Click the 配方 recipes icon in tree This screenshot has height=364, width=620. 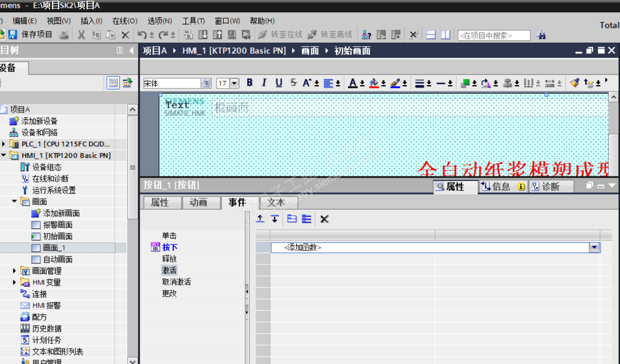click(25, 317)
